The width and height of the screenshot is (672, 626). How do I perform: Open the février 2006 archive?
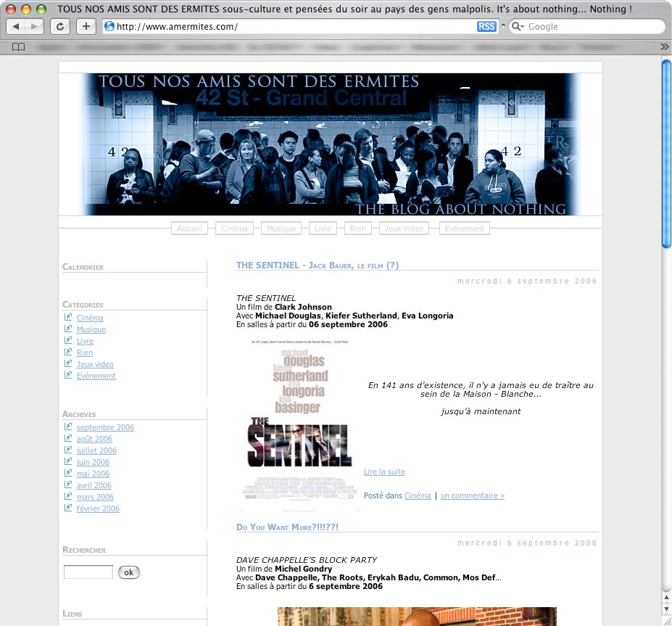98,508
